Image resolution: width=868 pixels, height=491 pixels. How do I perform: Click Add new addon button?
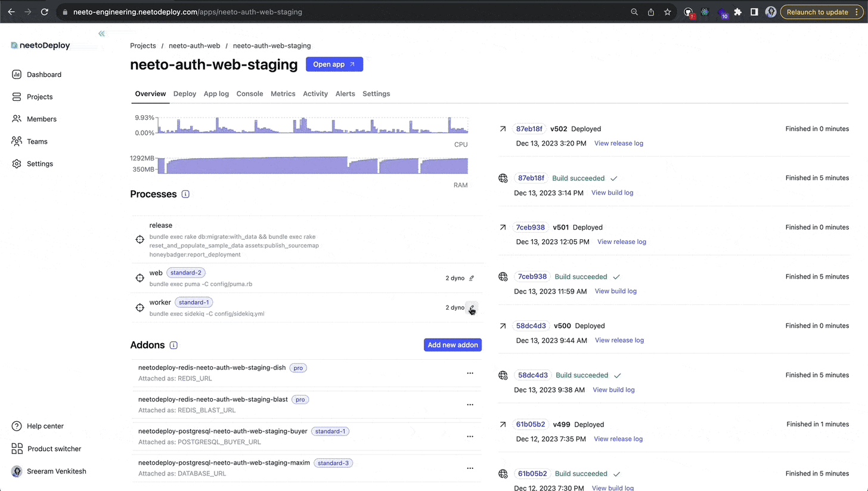453,345
